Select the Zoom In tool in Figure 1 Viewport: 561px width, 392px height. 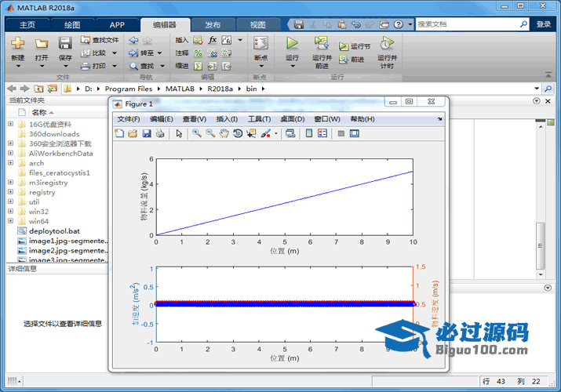(x=196, y=133)
